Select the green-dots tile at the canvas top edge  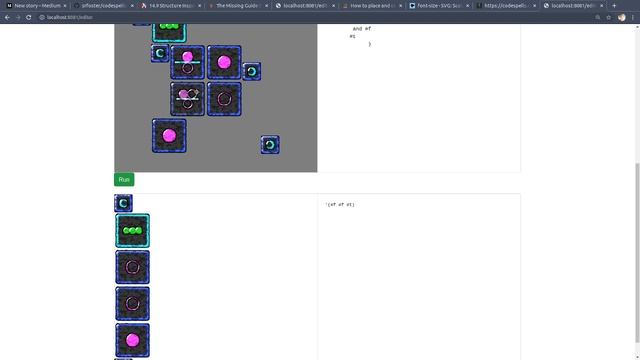coord(169,33)
